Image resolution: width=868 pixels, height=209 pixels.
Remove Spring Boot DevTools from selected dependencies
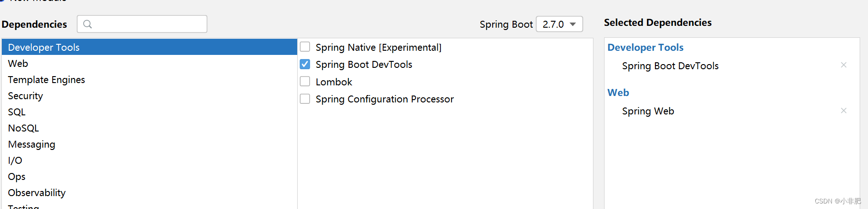pos(844,65)
